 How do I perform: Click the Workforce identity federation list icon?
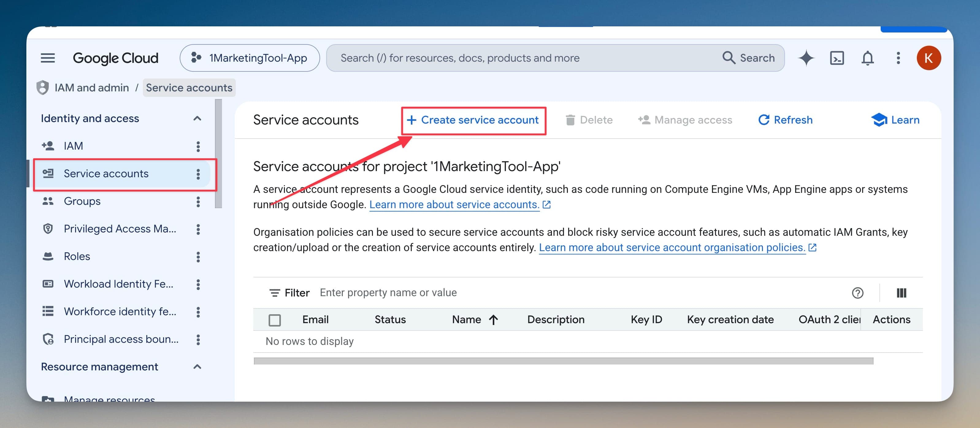pos(48,311)
